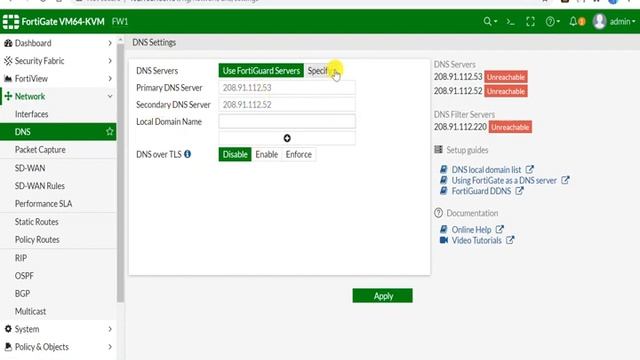Open Video Tutorials link
Image resolution: width=640 pixels, height=360 pixels.
tap(476, 240)
